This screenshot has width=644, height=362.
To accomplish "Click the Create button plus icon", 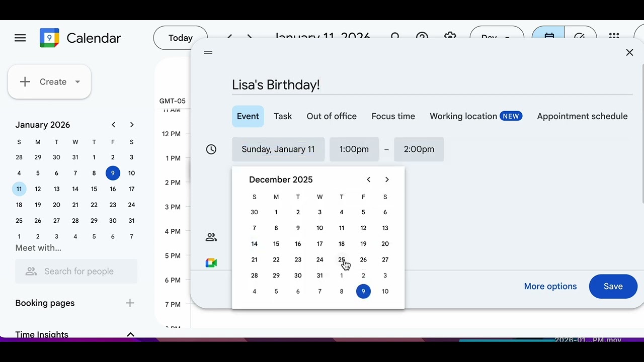I will (x=25, y=82).
